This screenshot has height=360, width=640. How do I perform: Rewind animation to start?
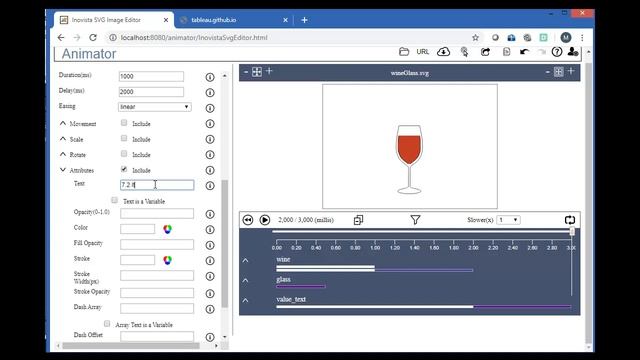click(x=248, y=220)
